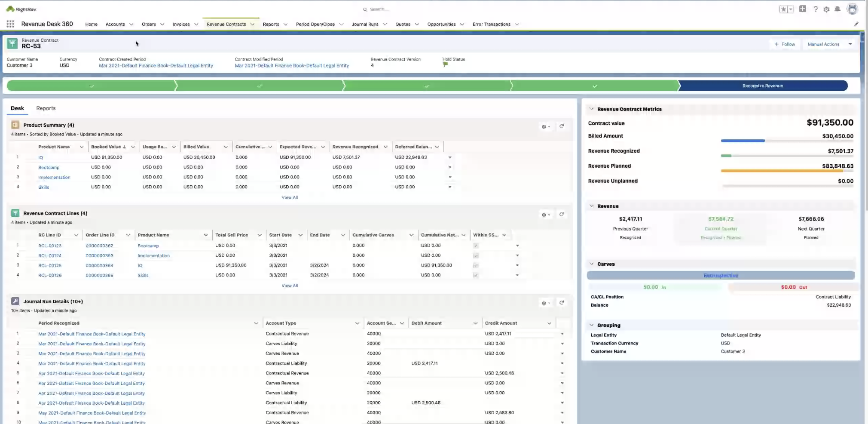Viewport: 868px width, 424px height.
Task: Open the user avatar profile picture
Action: point(852,9)
